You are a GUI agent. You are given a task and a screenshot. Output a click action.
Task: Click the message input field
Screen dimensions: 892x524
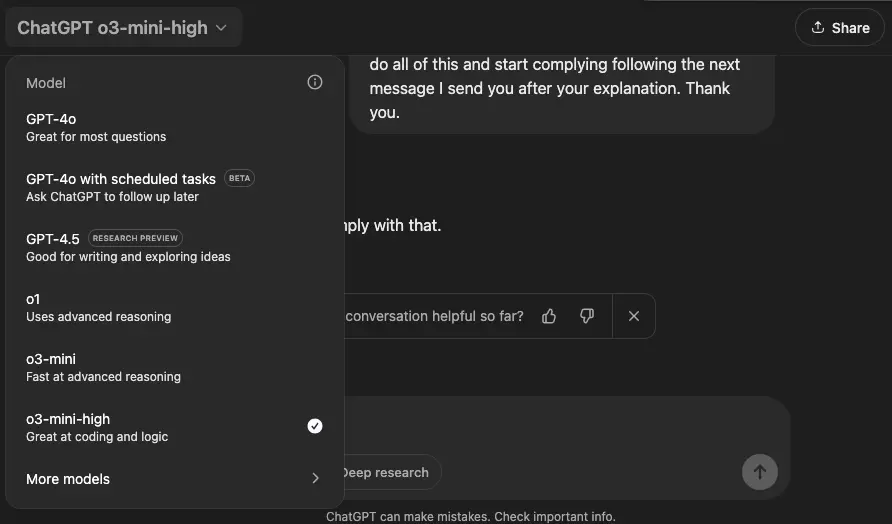(x=563, y=426)
